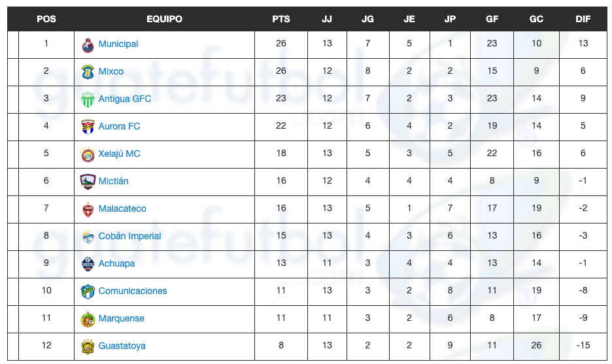Click the DIF column header
Screen dimensions: 612x364
(x=583, y=19)
